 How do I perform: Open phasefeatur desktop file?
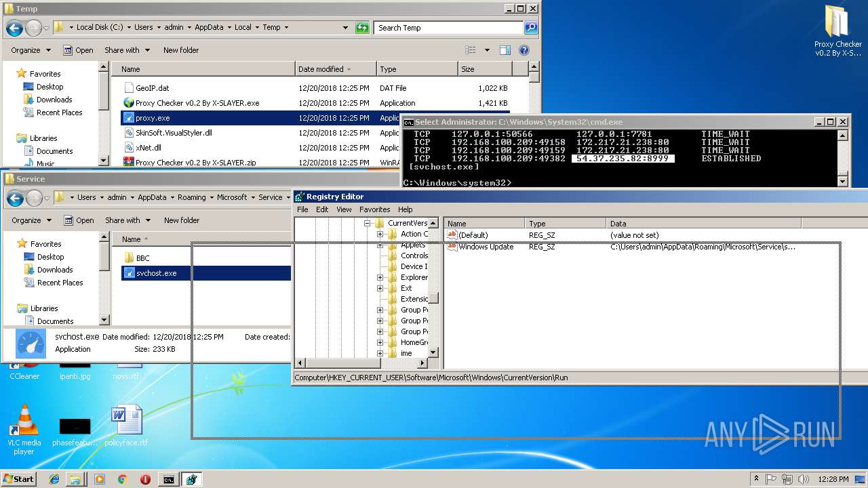click(x=75, y=432)
